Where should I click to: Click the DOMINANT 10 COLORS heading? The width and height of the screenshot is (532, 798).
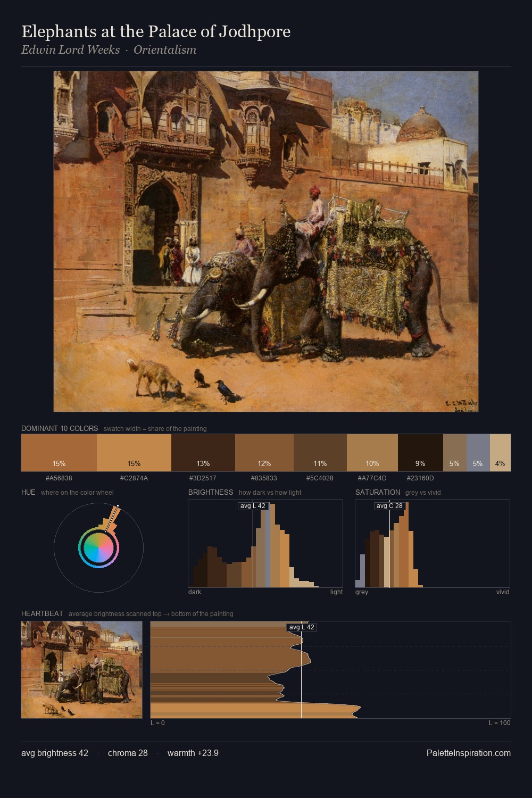[60, 428]
